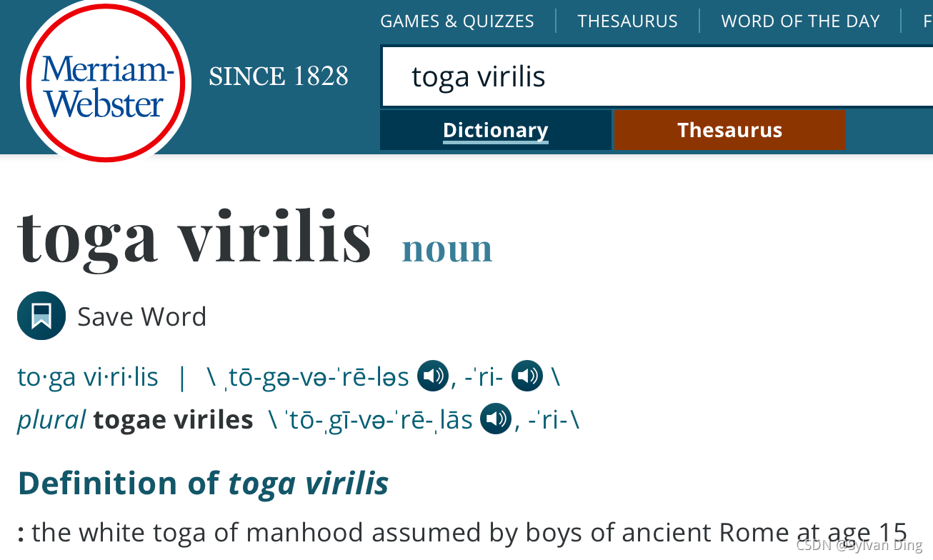Switch to the Thesaurus search tab

729,129
